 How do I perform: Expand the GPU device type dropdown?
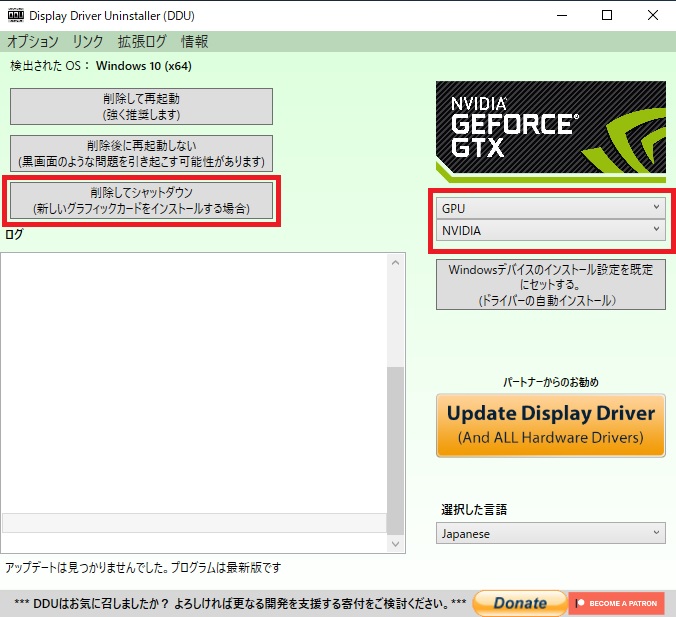[551, 208]
